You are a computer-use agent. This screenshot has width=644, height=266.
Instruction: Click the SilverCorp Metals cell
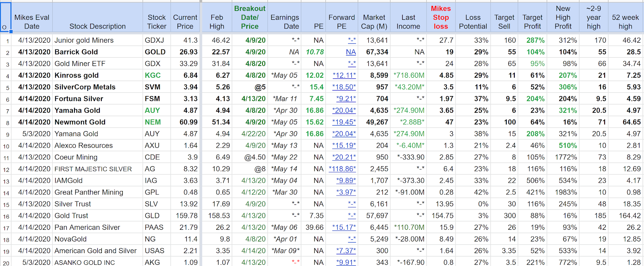coord(97,87)
